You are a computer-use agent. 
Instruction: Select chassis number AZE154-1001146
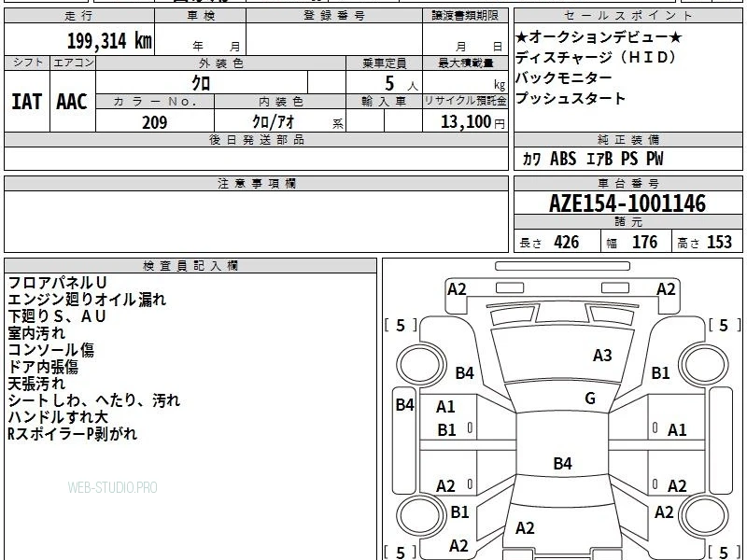point(627,203)
